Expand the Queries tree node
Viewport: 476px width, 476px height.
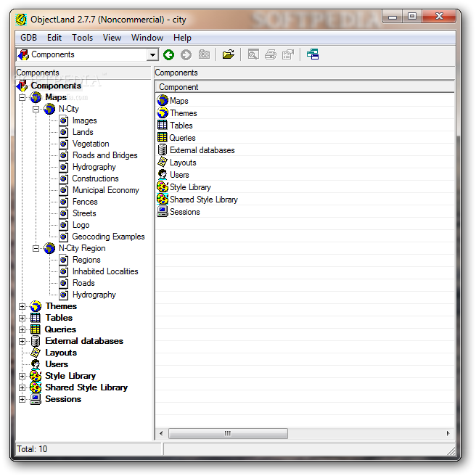click(x=22, y=329)
